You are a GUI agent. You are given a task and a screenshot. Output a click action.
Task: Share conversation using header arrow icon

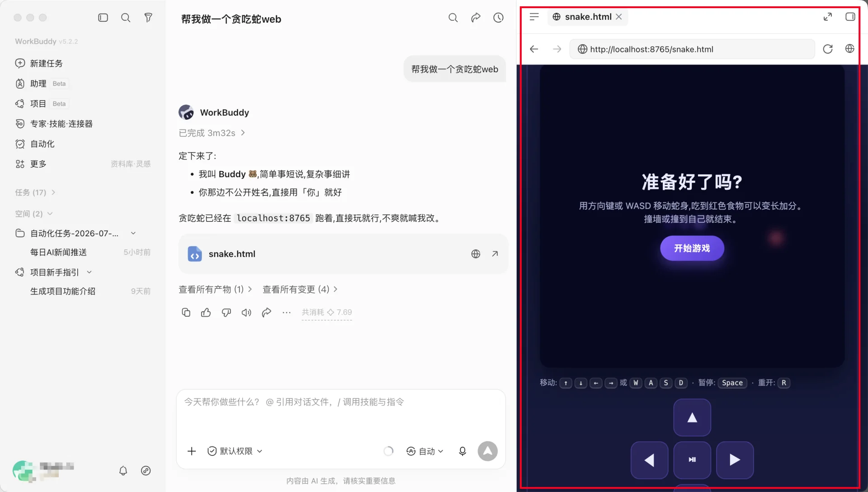pyautogui.click(x=476, y=18)
